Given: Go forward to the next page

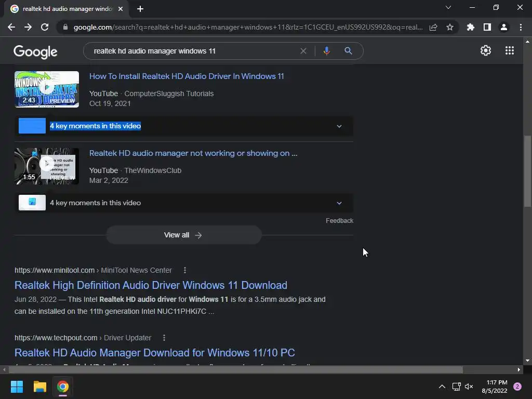Looking at the screenshot, I should pyautogui.click(x=28, y=27).
